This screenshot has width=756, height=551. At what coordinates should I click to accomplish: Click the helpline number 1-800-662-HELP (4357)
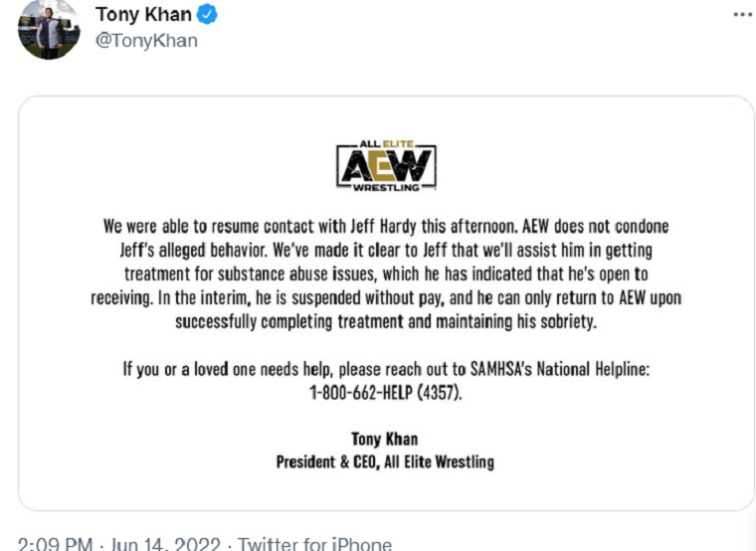387,393
